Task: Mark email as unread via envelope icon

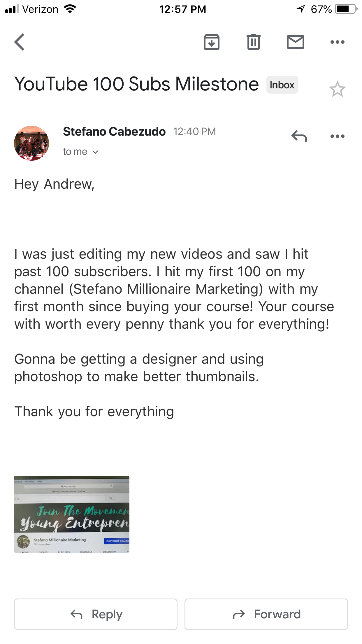Action: pos(296,42)
